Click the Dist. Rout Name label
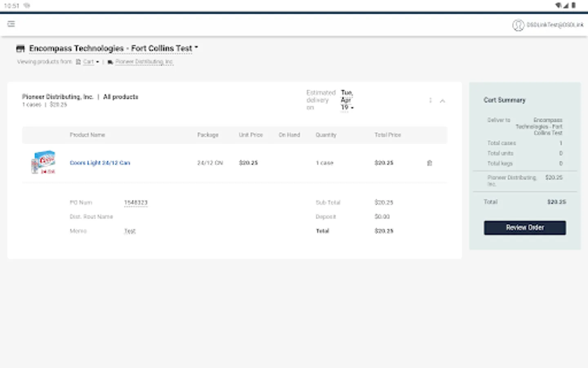This screenshot has width=588, height=368. (x=91, y=217)
